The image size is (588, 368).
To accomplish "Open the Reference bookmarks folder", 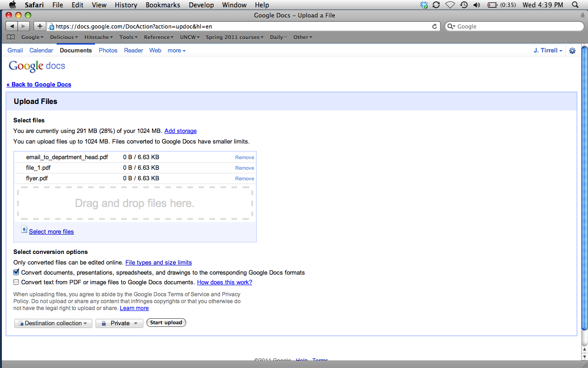I will (x=159, y=37).
